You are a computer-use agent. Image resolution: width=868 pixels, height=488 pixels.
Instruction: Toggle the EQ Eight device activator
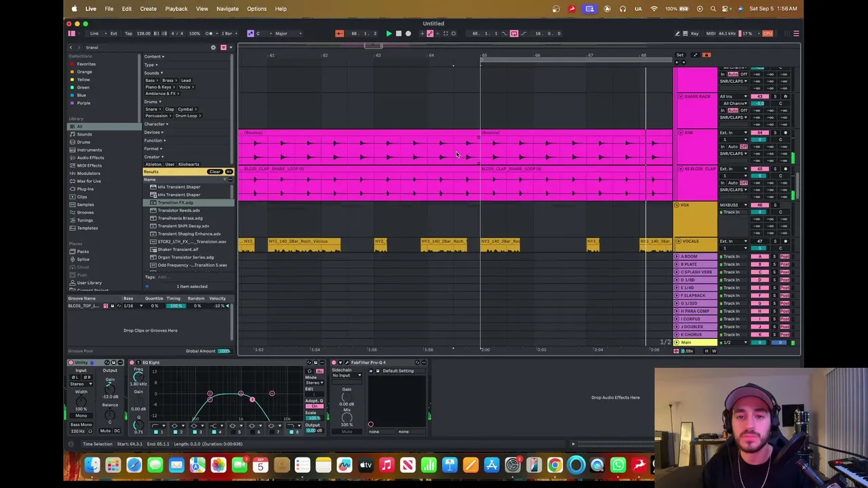132,363
